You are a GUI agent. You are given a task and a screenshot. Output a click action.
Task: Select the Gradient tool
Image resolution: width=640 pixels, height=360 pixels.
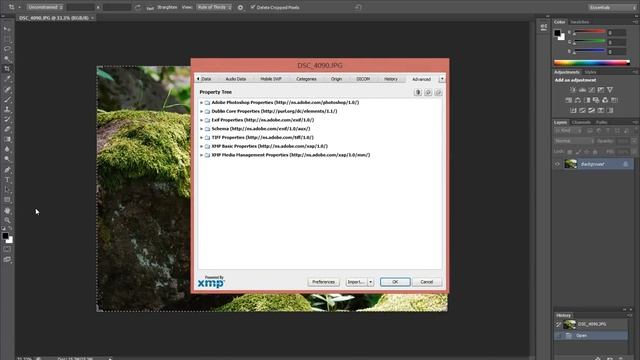7,139
